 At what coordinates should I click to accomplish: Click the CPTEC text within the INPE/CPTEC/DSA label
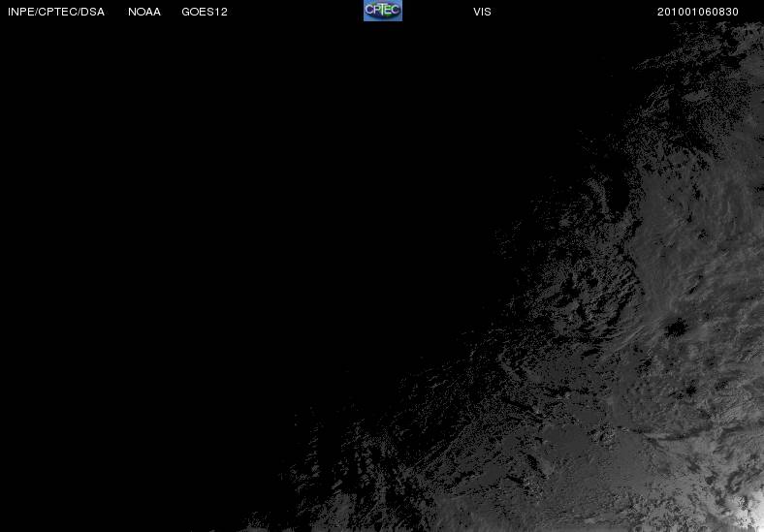[58, 12]
